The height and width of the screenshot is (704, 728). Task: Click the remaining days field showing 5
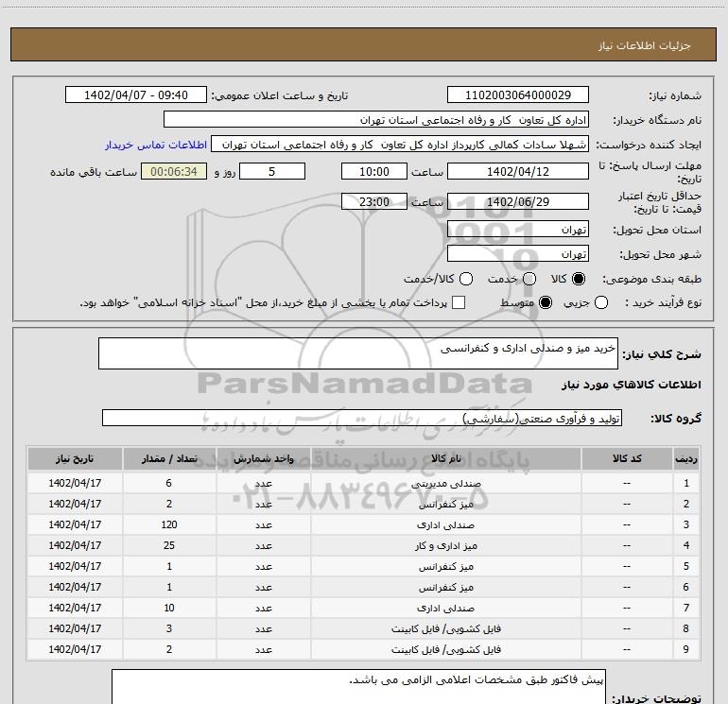(x=272, y=172)
